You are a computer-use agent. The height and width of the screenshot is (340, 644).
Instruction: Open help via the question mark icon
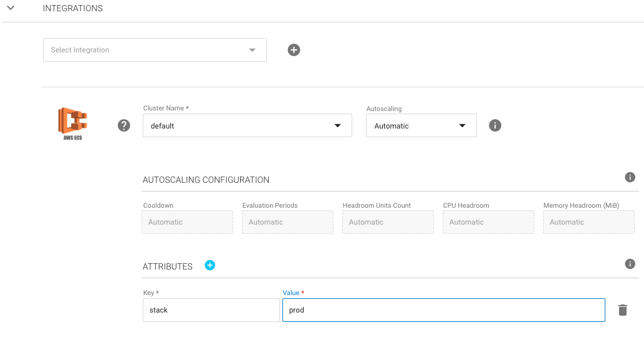click(124, 125)
